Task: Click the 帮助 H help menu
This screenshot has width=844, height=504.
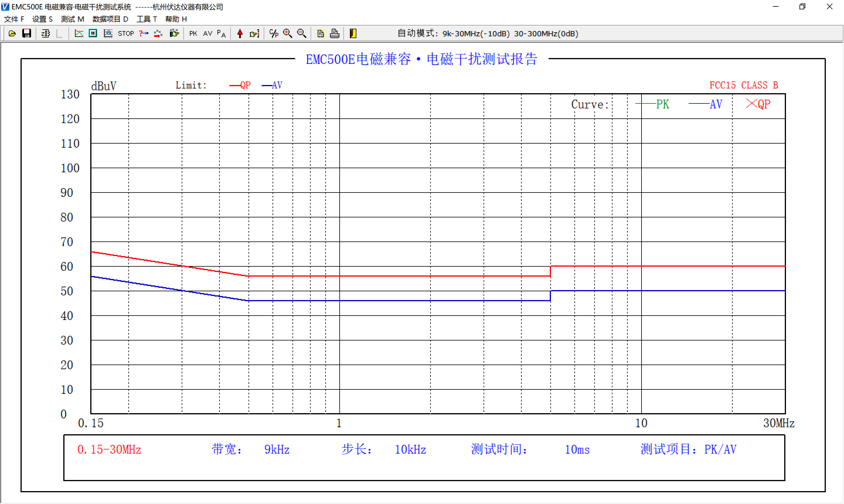Action: [176, 19]
